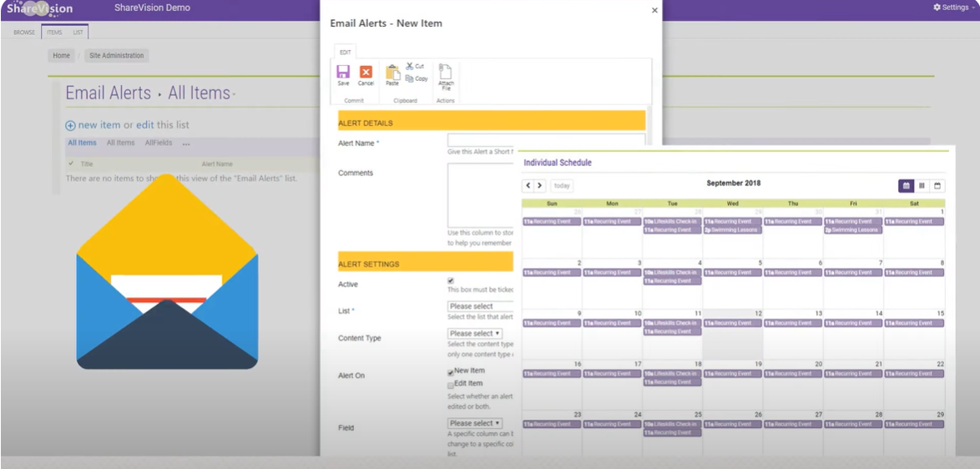Open '11a Recurring Event' on Saturday 22
Image resolution: width=980 pixels, height=469 pixels.
coord(914,374)
